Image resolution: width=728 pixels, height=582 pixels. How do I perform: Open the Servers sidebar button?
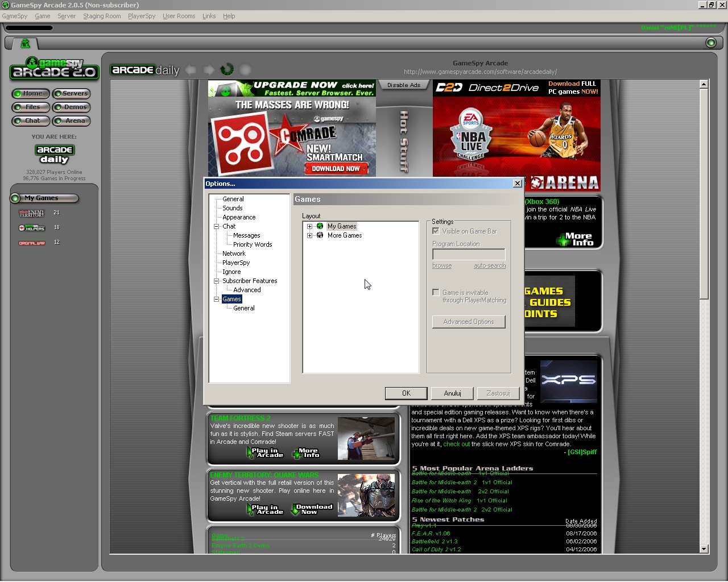71,94
